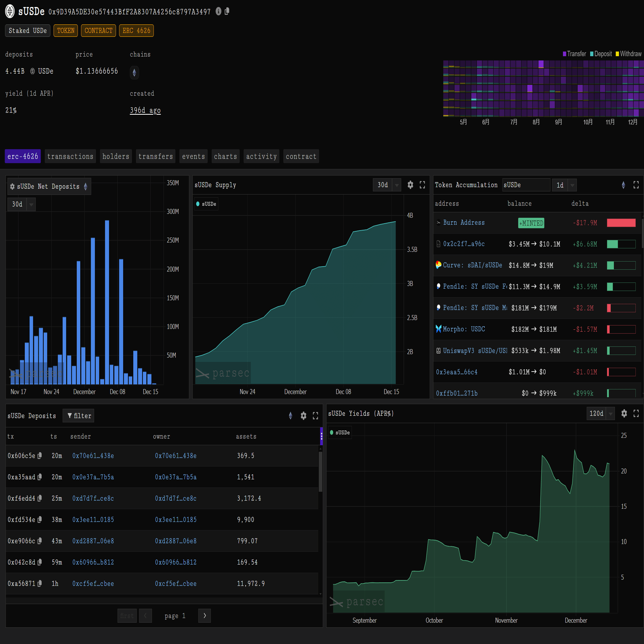Copy transaction hash 0x606c5e
Viewport: 644px width, 644px height.
(x=40, y=456)
